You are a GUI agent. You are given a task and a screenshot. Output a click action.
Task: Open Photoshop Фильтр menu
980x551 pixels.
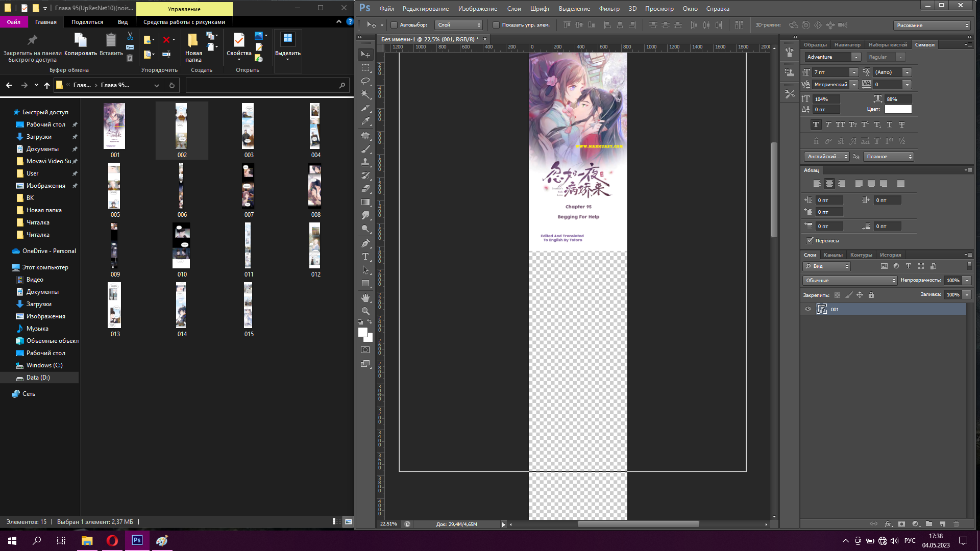[609, 9]
